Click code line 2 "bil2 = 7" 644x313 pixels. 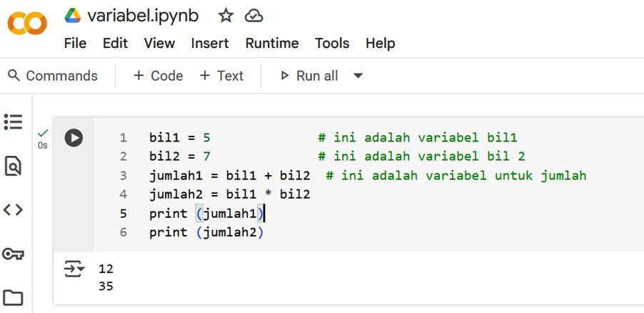pyautogui.click(x=180, y=156)
